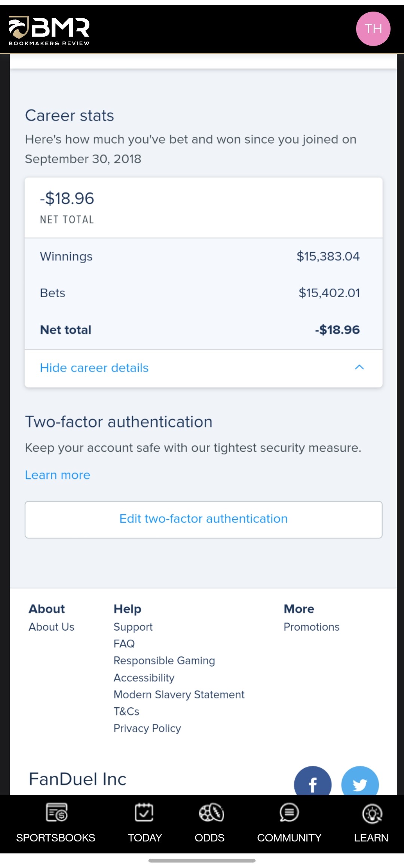Open the Promotions page
The image size is (404, 868).
click(x=311, y=627)
